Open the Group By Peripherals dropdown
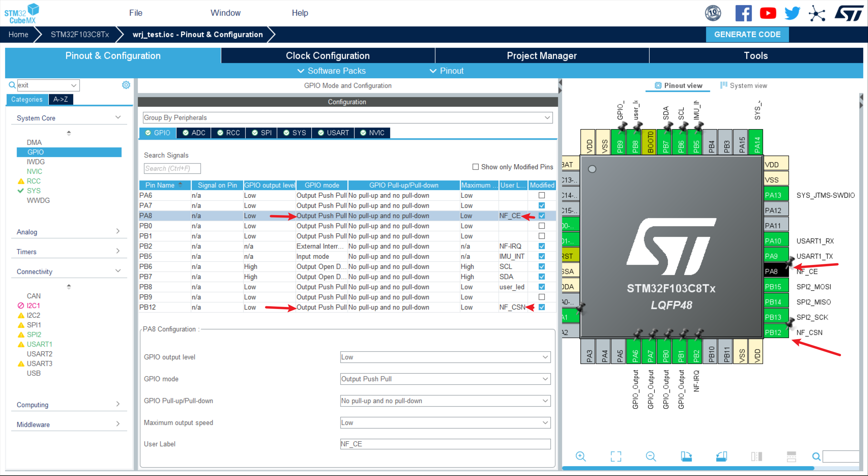This screenshot has height=476, width=868. click(x=348, y=118)
